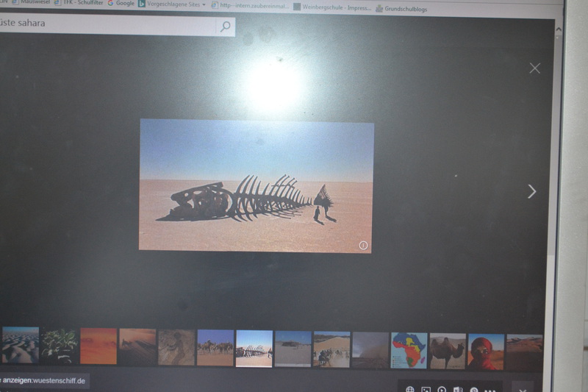Dismiss the bottom bar with the X button
Viewport: 588px width, 392px height.
(523, 388)
